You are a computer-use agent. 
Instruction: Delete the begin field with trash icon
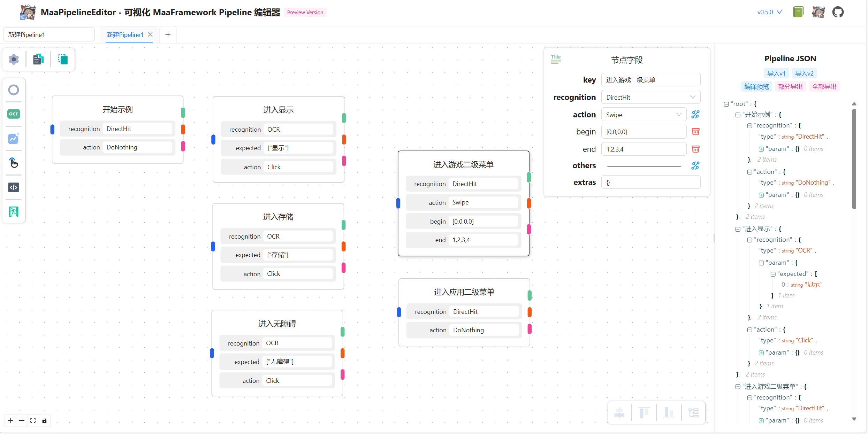click(695, 132)
